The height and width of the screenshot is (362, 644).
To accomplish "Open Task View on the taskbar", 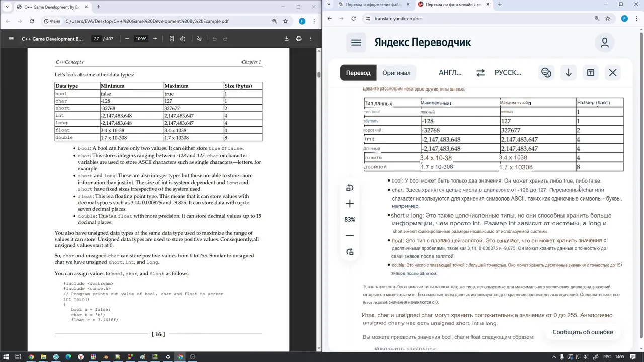I will (x=18, y=357).
